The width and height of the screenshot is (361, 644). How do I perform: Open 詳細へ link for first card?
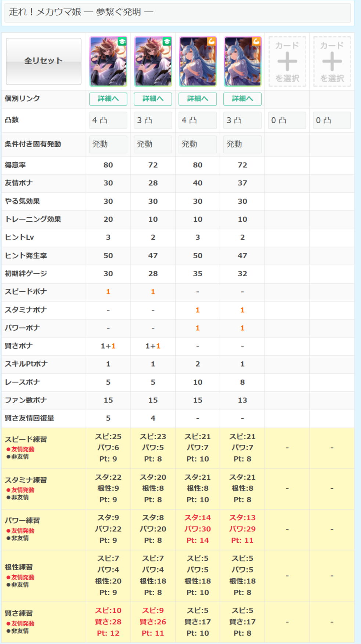coord(108,99)
